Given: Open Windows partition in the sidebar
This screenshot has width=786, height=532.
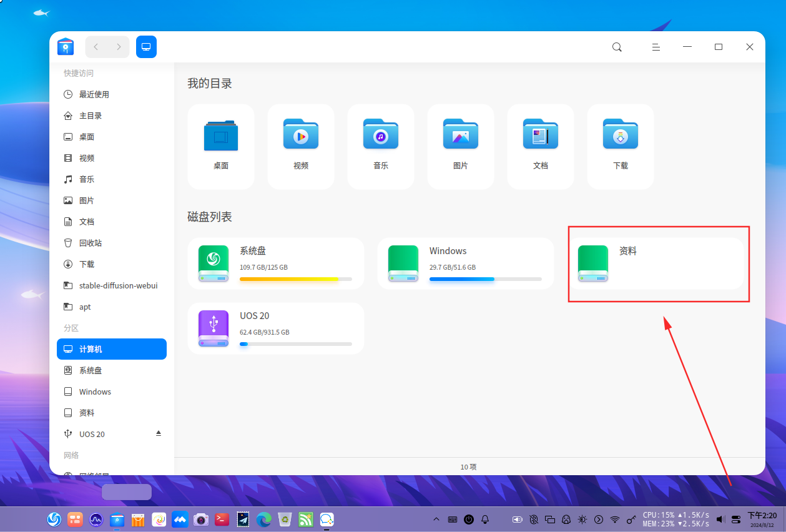Looking at the screenshot, I should (x=112, y=392).
